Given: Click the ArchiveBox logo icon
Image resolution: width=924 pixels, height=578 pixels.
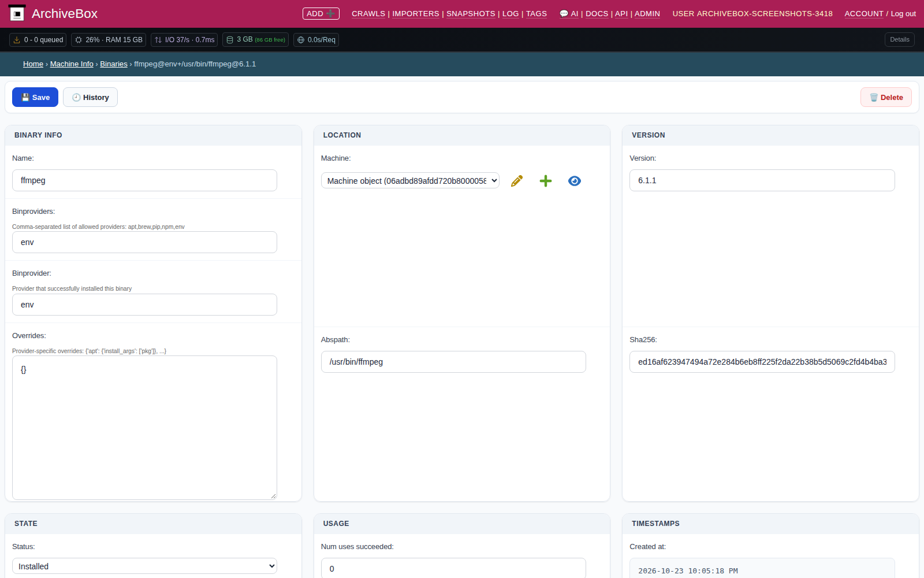Looking at the screenshot, I should pos(17,13).
